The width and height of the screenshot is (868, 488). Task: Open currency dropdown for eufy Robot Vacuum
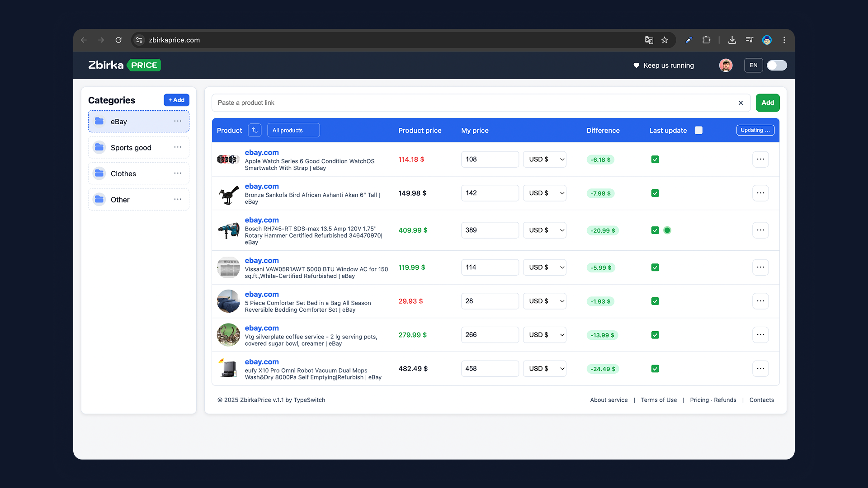(545, 368)
